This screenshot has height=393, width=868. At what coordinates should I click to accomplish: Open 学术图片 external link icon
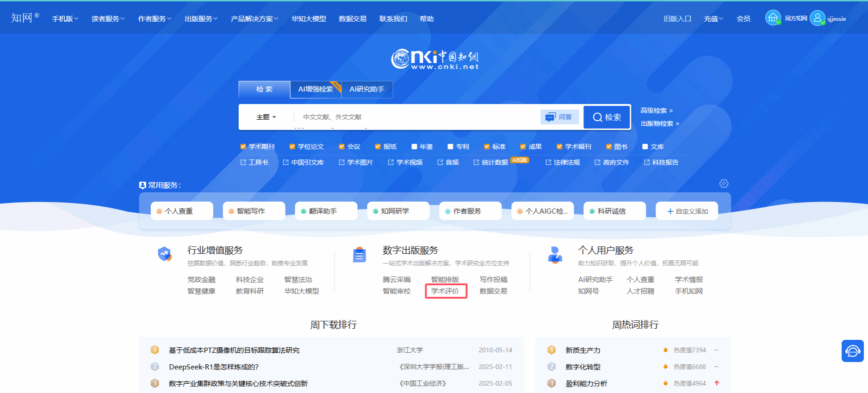(x=342, y=162)
